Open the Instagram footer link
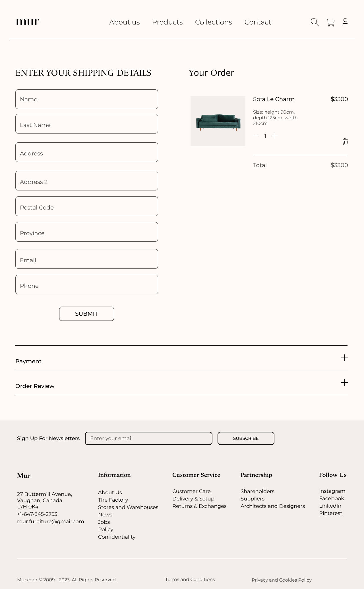364x589 pixels. 332,491
